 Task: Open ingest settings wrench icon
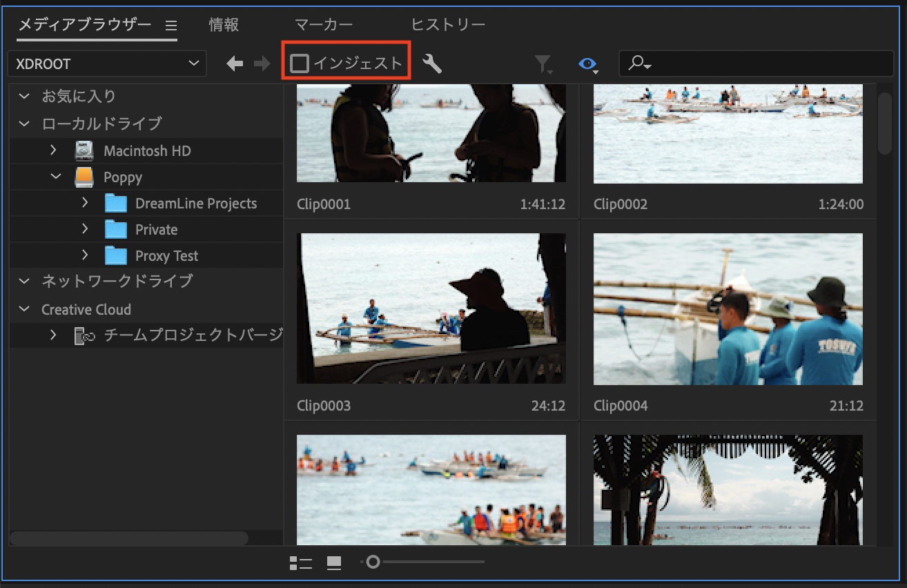click(431, 63)
